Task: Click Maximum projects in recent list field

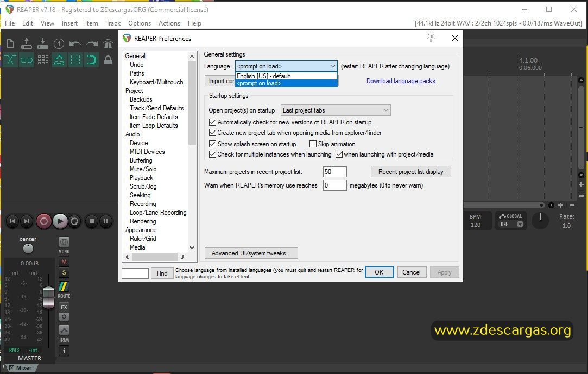Action: click(334, 172)
